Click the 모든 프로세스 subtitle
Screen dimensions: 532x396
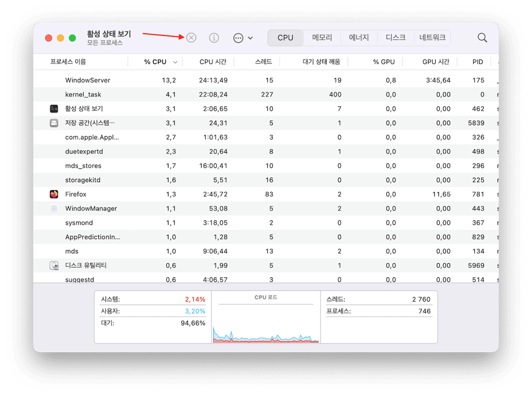pos(105,43)
